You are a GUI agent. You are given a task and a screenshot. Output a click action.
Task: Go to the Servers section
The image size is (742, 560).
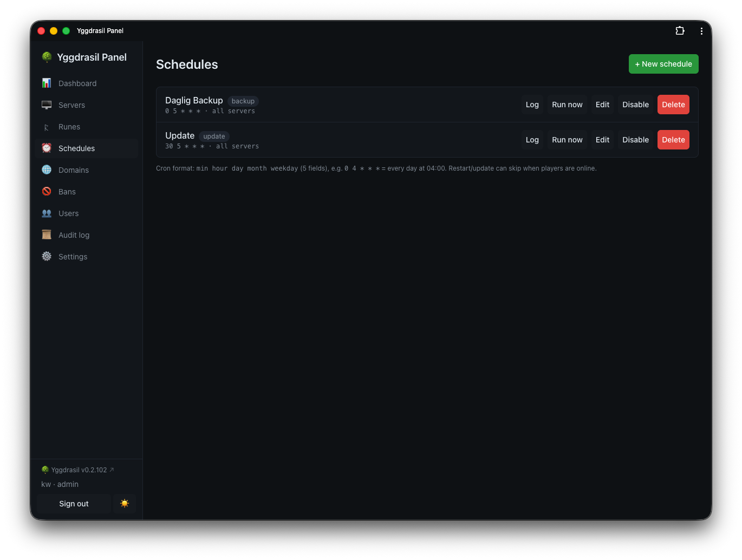87,105
